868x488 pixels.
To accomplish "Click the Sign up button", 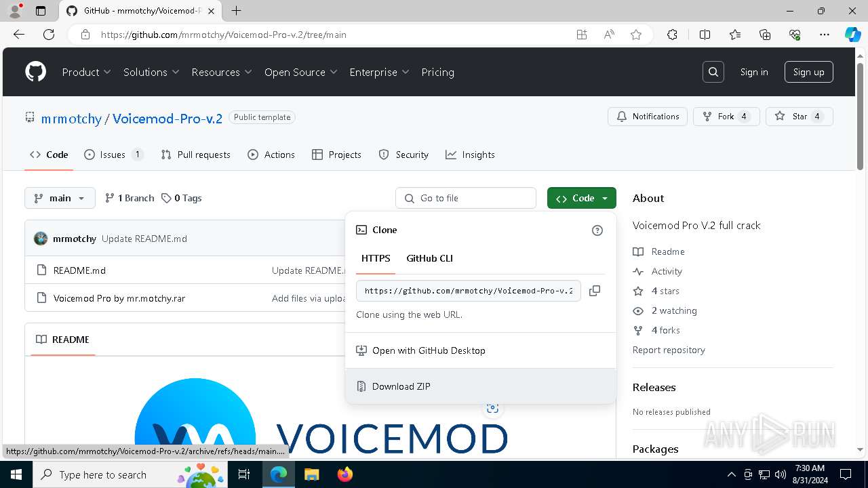I will [x=808, y=72].
